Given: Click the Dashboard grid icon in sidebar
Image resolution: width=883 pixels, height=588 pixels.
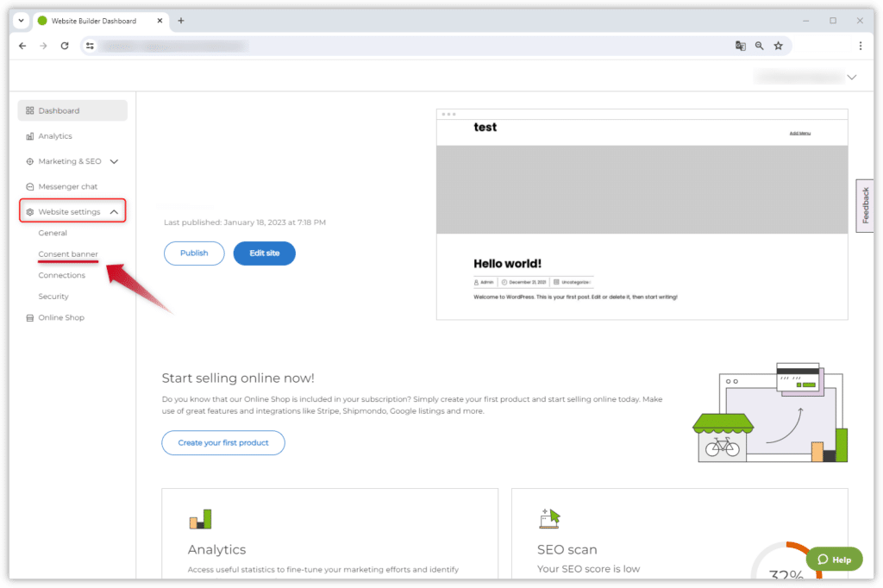Looking at the screenshot, I should coord(30,110).
